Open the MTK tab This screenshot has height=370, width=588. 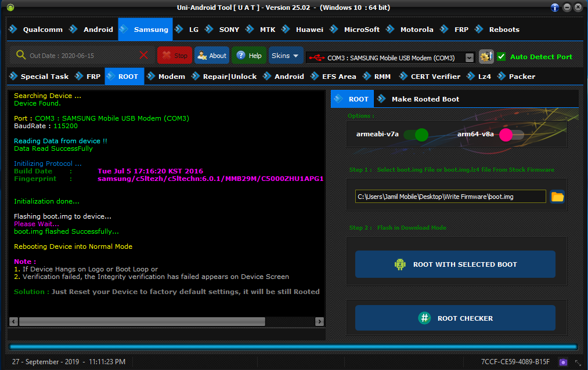click(x=261, y=29)
